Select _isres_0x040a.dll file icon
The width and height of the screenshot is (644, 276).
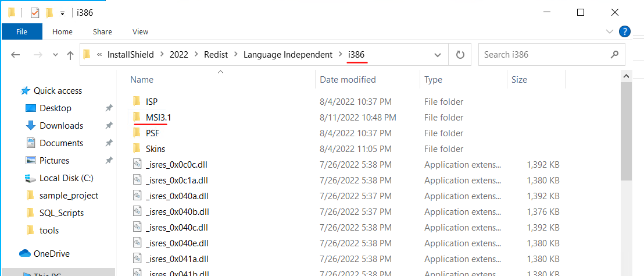click(137, 196)
